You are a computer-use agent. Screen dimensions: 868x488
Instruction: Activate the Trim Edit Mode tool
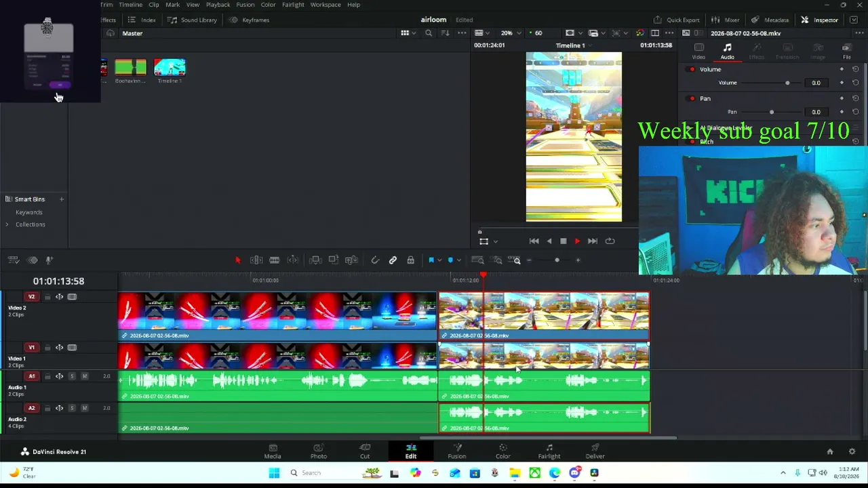coord(256,260)
